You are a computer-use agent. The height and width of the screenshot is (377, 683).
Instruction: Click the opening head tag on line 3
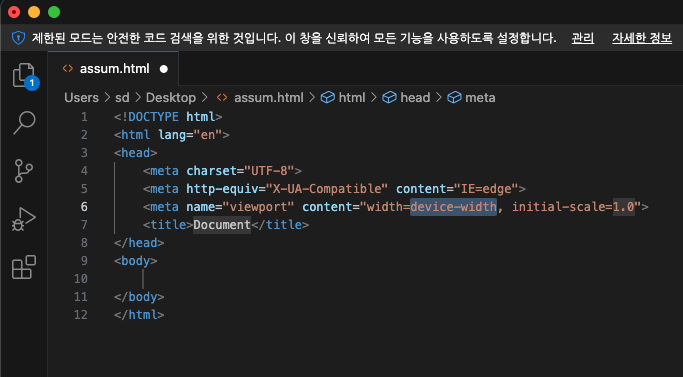point(135,153)
